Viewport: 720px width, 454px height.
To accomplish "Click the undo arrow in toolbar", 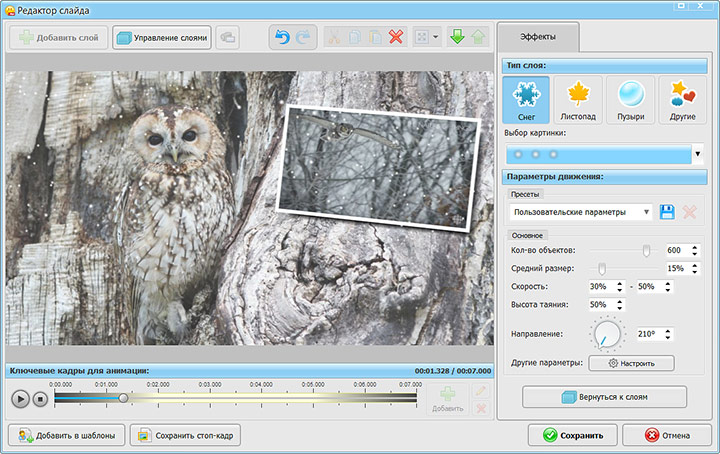I will (283, 37).
